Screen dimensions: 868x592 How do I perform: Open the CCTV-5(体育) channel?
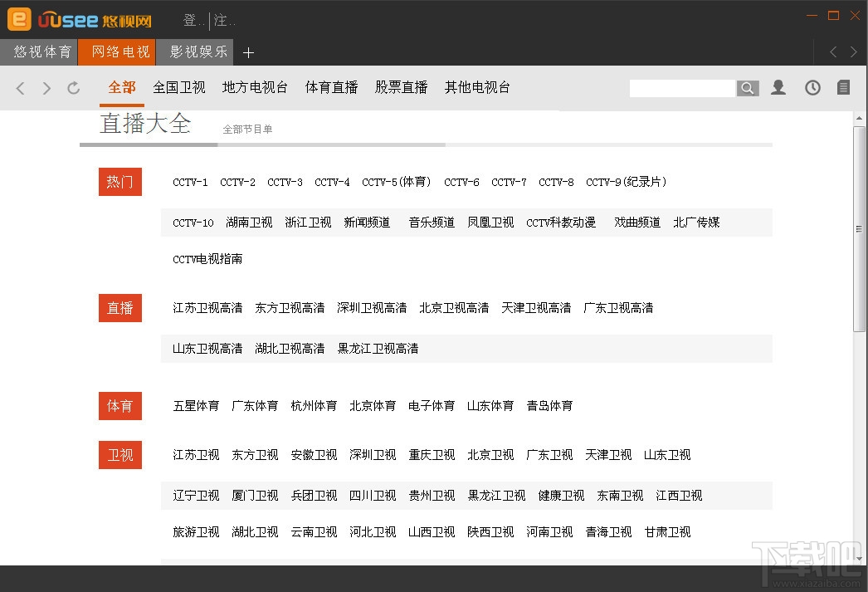tap(397, 182)
